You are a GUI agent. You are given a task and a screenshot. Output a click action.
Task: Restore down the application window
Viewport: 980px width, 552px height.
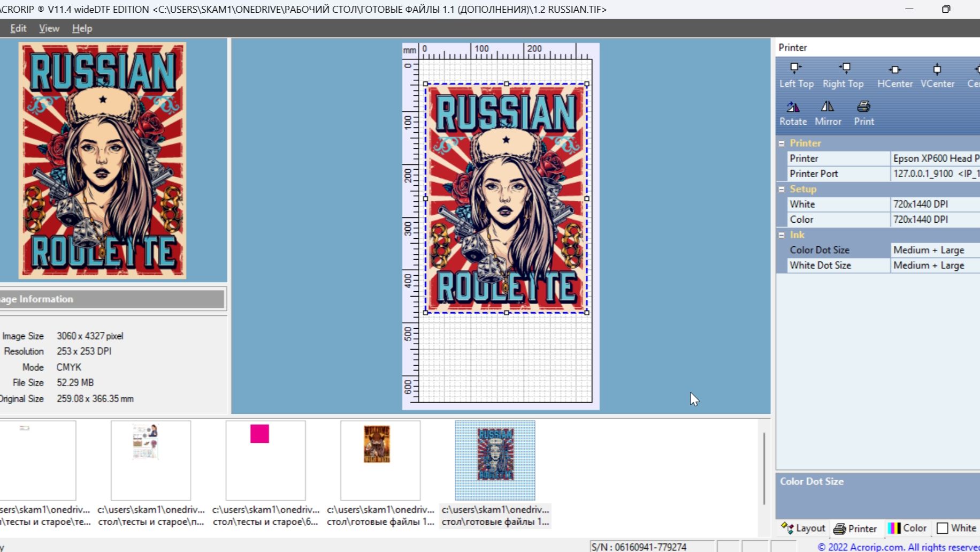click(x=946, y=9)
